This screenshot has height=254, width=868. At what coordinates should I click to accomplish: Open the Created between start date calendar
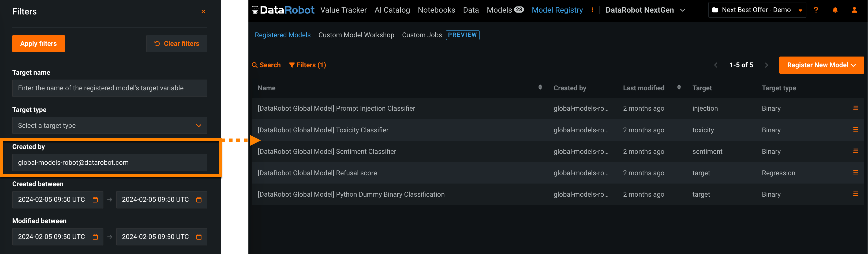[95, 200]
